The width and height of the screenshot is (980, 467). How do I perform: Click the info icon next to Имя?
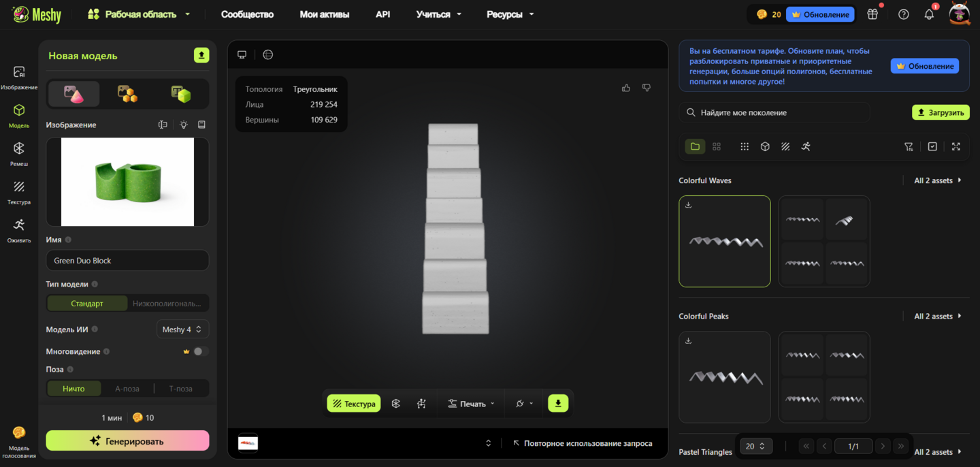pos(68,240)
